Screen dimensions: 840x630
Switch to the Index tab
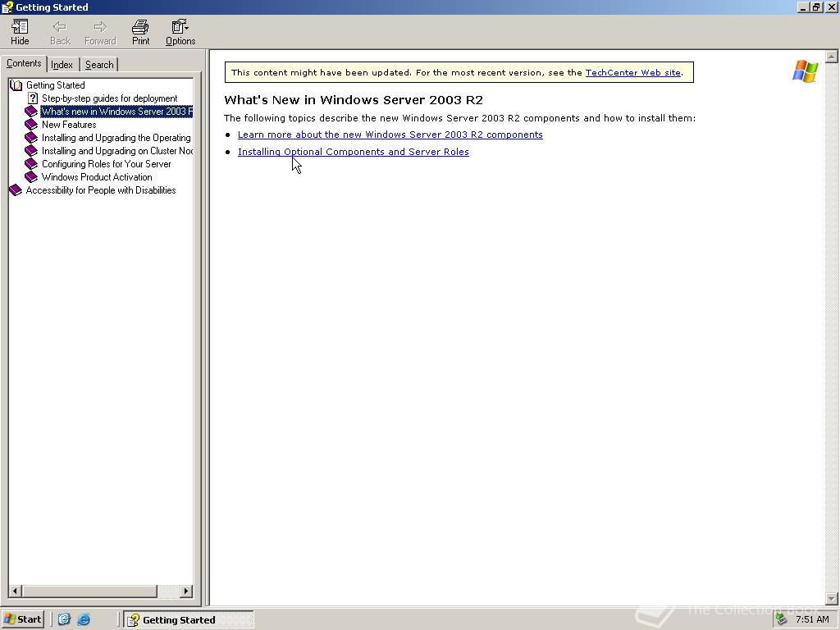point(62,65)
